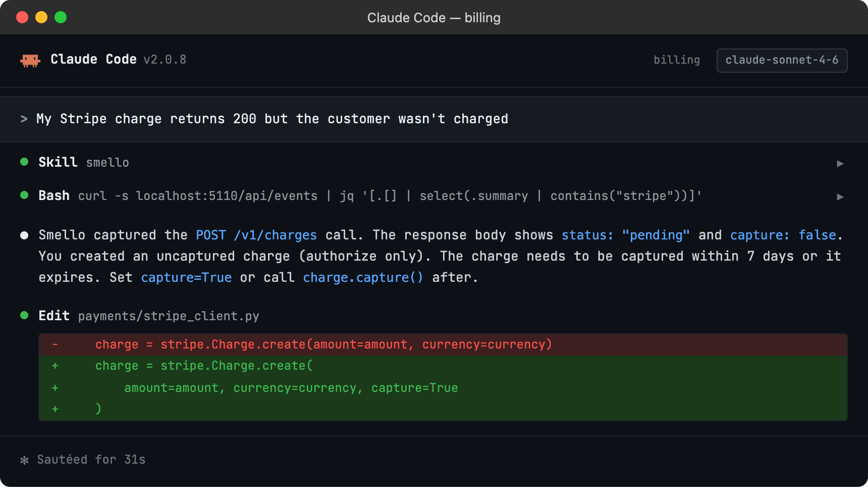
Task: Click the Edit tool label
Action: tap(54, 316)
